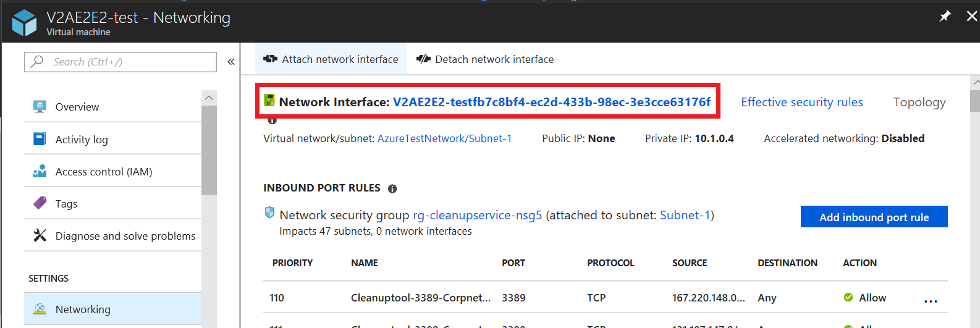Viewport: 980px width, 328px height.
Task: Click the Tags icon
Action: click(40, 203)
